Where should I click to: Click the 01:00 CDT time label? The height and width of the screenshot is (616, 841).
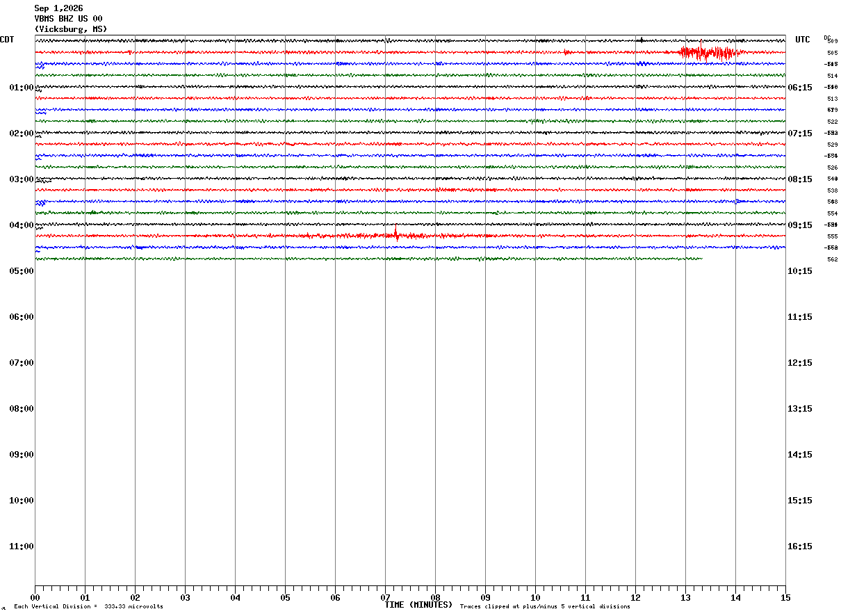pyautogui.click(x=21, y=88)
